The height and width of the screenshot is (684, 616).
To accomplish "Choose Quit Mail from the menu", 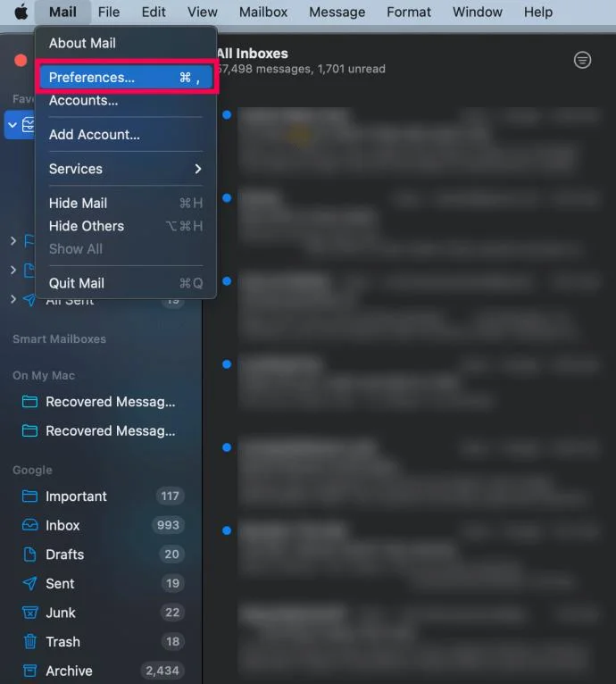I will (126, 283).
